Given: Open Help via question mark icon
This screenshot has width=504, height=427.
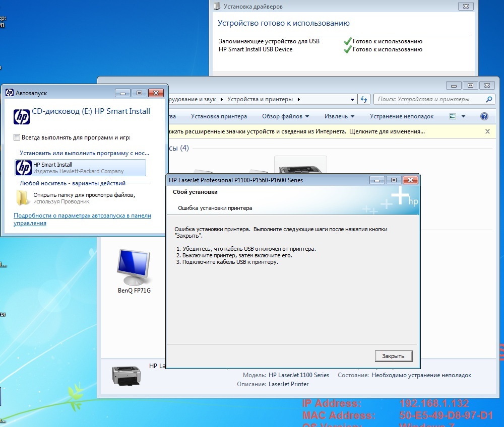Looking at the screenshot, I should pyautogui.click(x=484, y=116).
